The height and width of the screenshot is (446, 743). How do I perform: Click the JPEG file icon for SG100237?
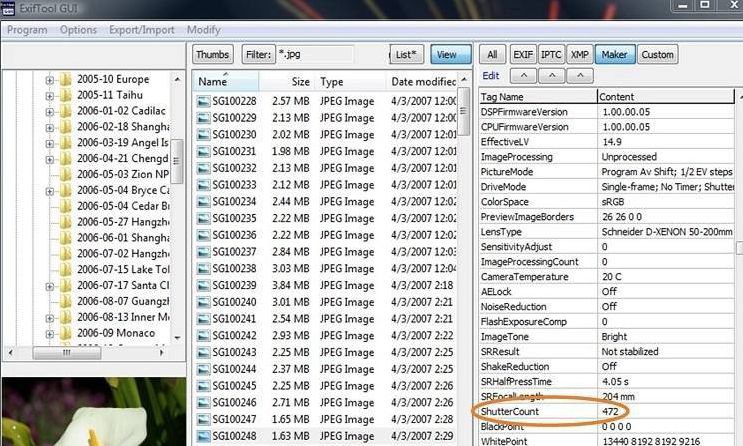(203, 252)
